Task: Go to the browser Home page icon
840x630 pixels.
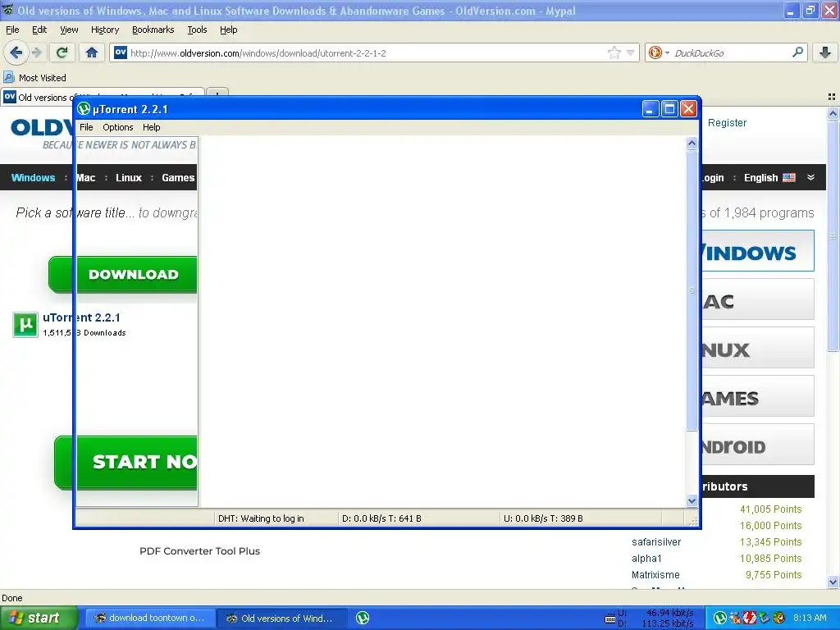Action: click(92, 52)
